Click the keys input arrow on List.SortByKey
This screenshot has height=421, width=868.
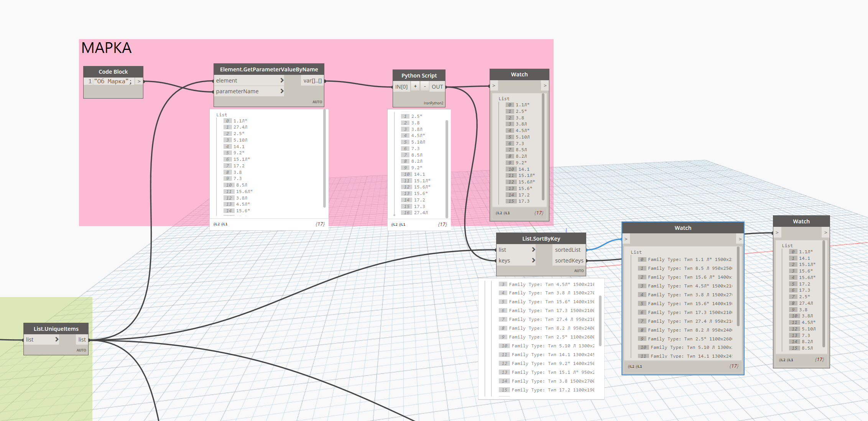[533, 261]
